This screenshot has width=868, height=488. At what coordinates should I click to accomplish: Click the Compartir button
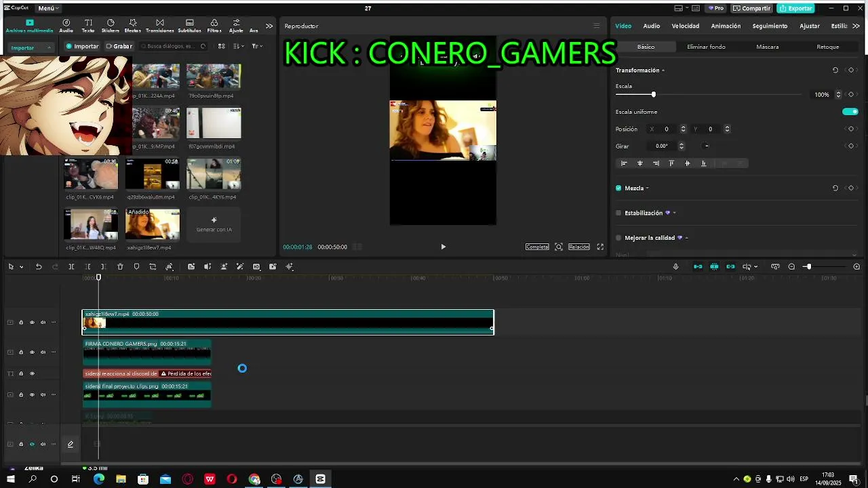pyautogui.click(x=751, y=8)
